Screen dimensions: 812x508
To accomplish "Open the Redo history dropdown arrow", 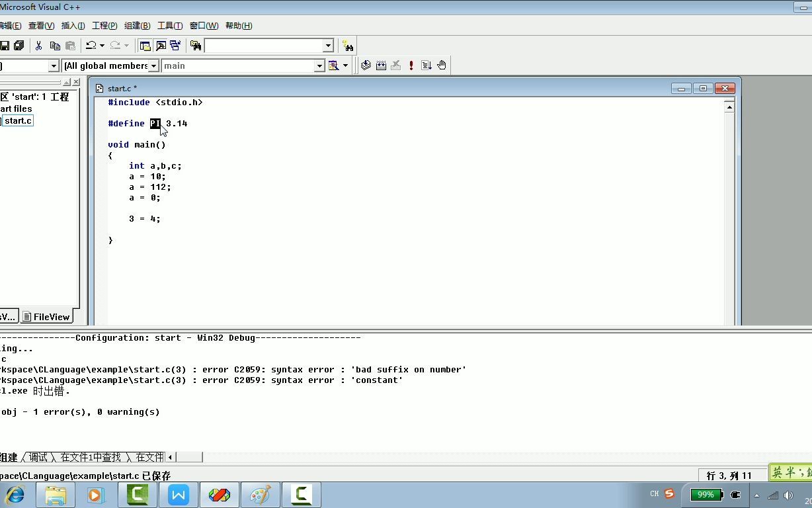I will pyautogui.click(x=126, y=46).
